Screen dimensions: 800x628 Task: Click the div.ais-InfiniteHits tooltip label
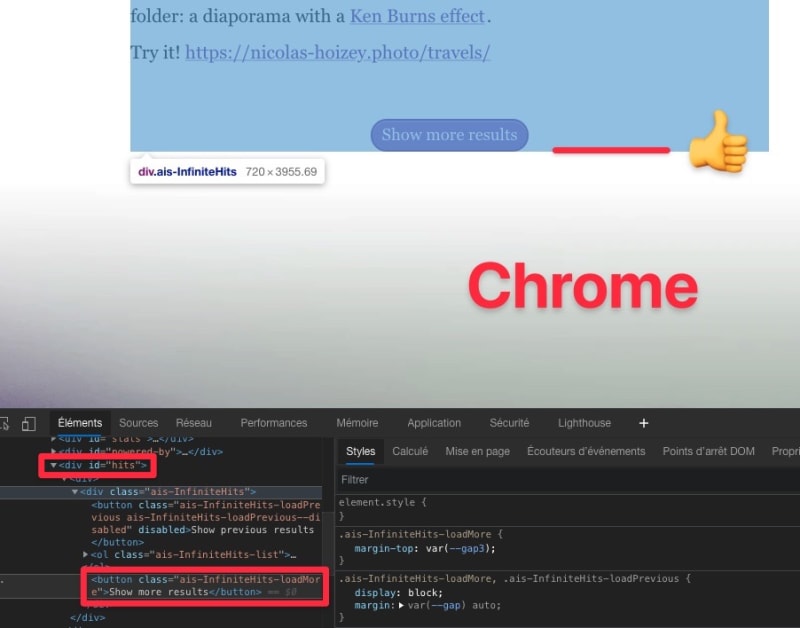(187, 172)
